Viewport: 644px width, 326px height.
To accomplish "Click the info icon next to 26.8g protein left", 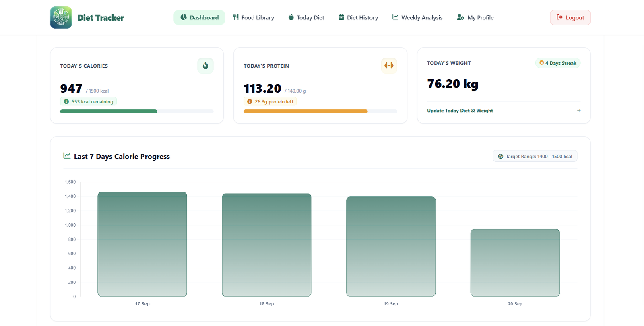I will 250,101.
